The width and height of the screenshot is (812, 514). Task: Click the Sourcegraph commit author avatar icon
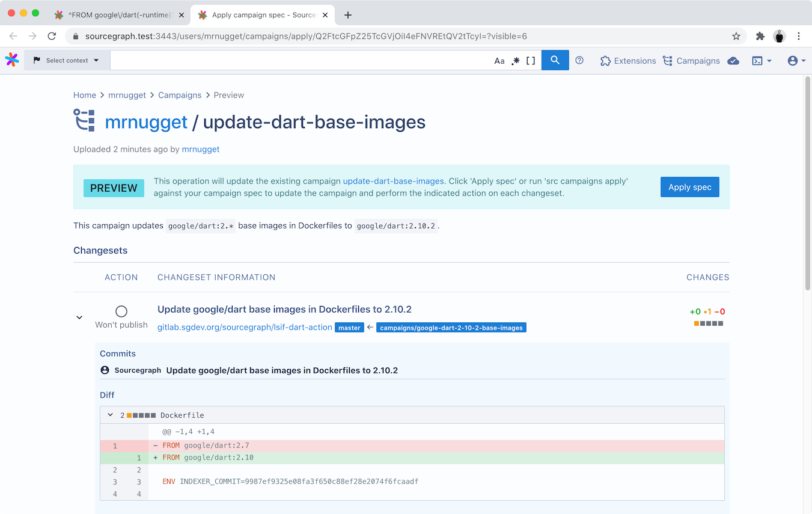tap(105, 370)
